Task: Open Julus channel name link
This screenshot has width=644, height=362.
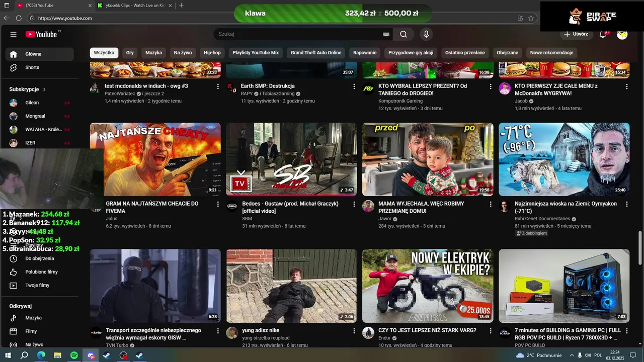Action: [111, 219]
